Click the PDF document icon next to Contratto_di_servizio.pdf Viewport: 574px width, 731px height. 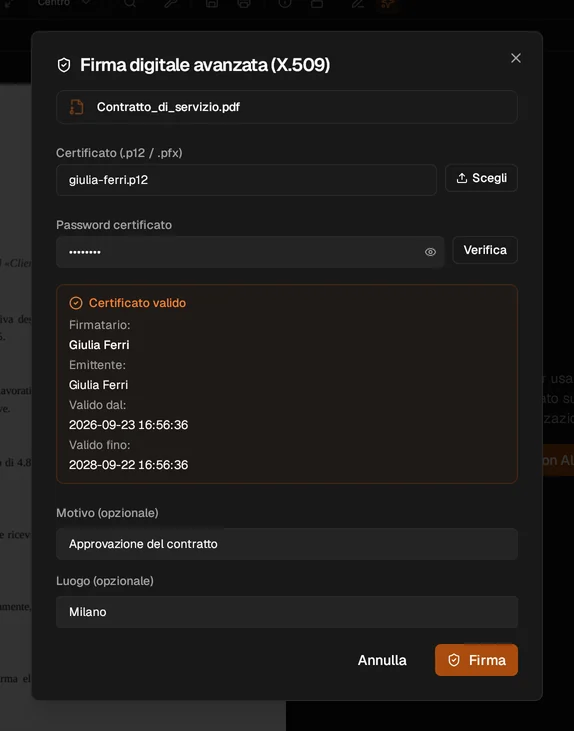(x=76, y=107)
